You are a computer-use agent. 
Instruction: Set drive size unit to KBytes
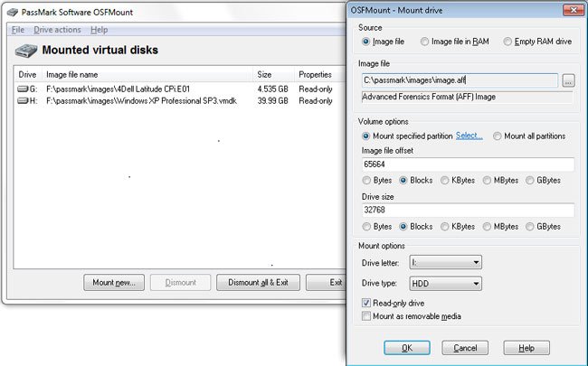[445, 227]
